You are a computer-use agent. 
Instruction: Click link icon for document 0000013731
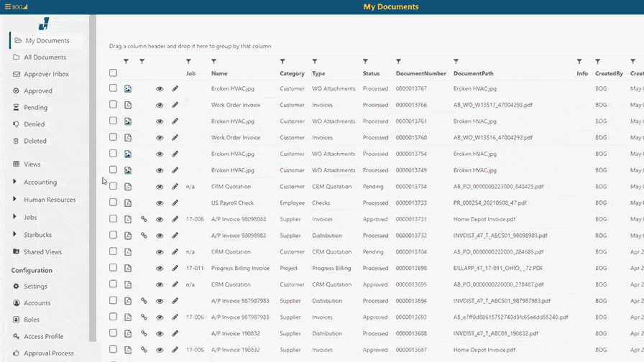point(144,219)
